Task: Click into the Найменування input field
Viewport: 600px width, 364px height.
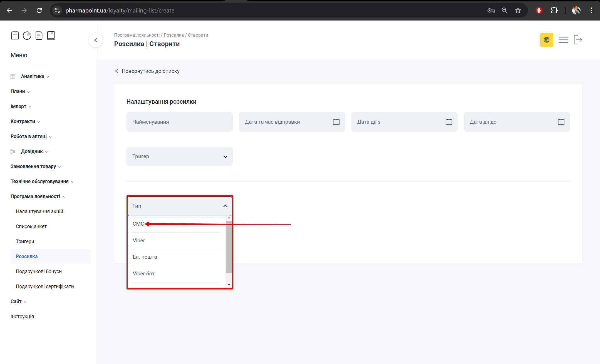Action: point(179,122)
